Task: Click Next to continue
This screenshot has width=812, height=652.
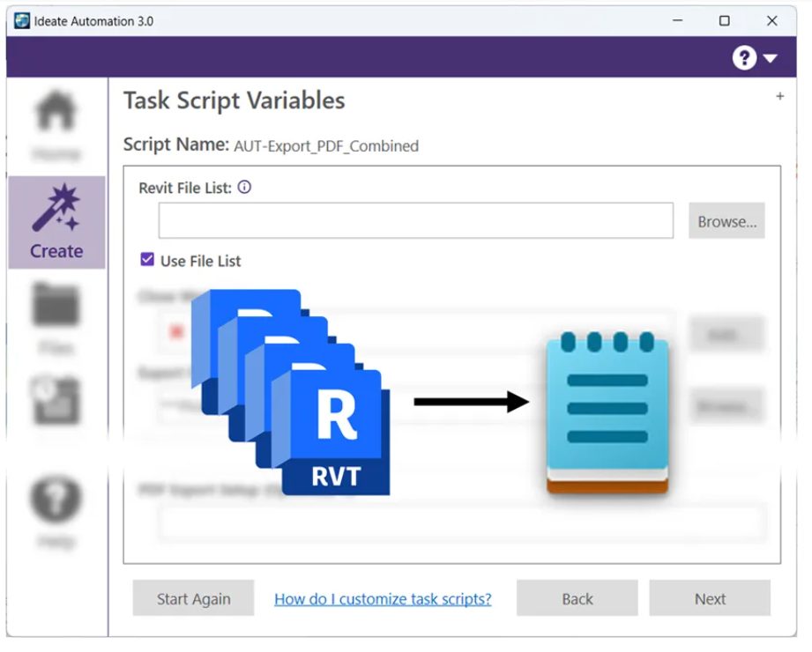Action: (x=710, y=598)
